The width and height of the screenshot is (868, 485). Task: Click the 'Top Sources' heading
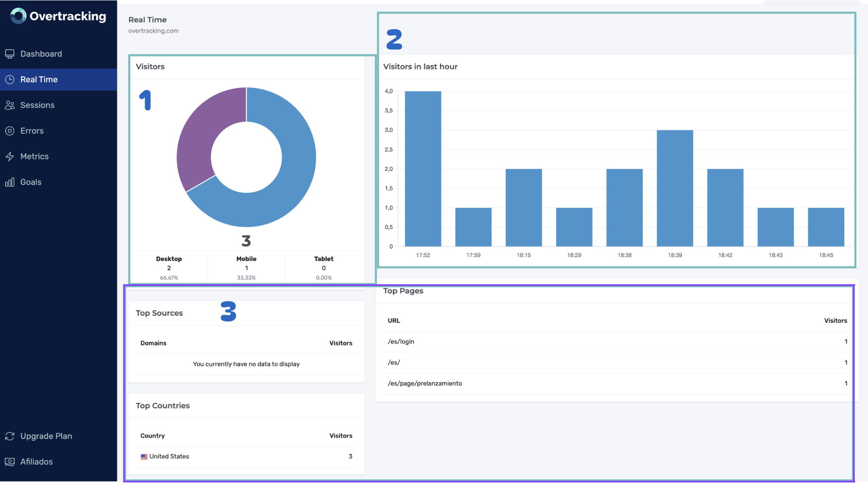tap(159, 313)
